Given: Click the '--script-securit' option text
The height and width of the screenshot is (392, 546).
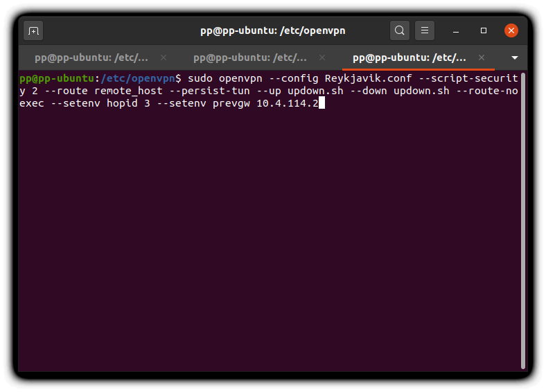Looking at the screenshot, I should coord(468,79).
